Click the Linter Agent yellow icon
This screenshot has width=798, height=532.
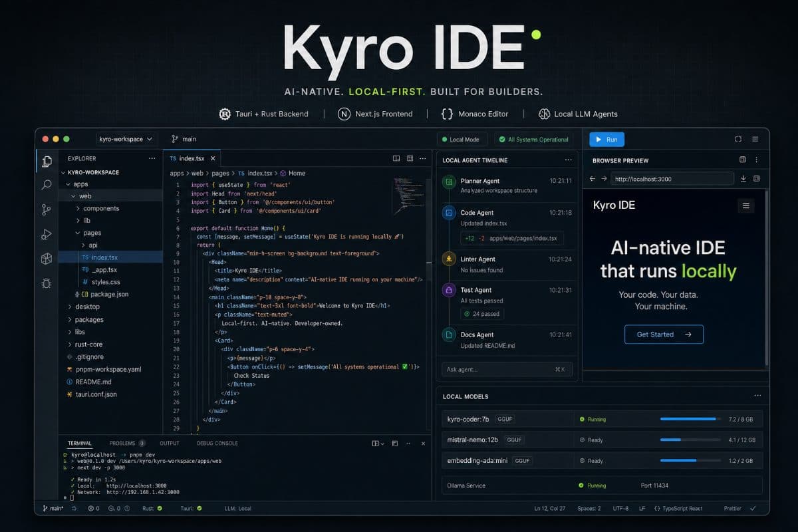[449, 259]
